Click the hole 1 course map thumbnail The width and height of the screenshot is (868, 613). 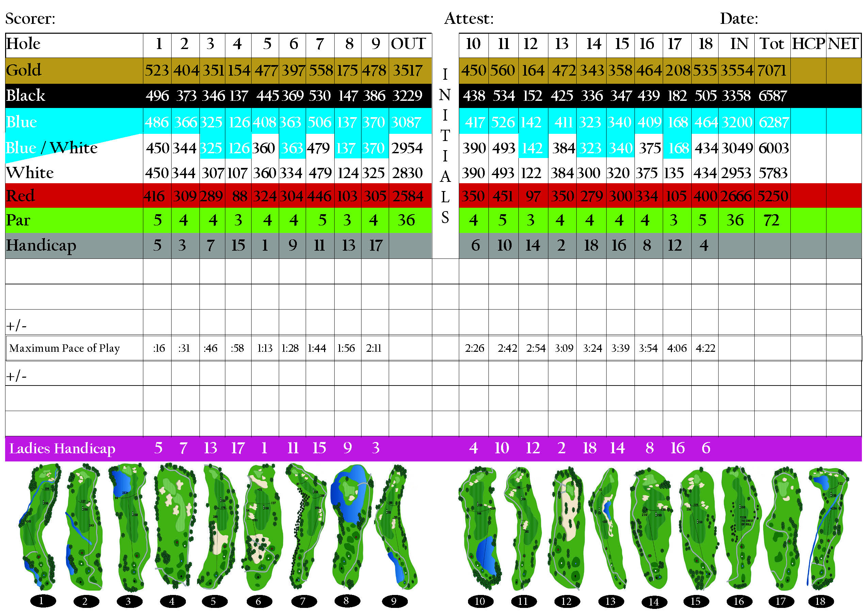pyautogui.click(x=40, y=528)
